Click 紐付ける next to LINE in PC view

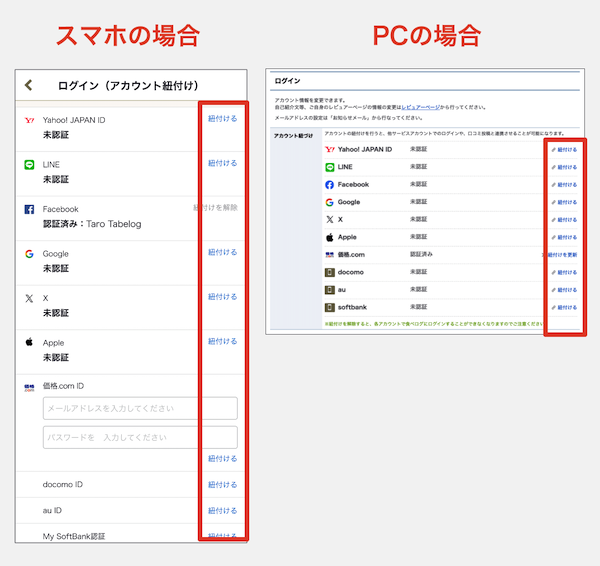click(x=564, y=167)
